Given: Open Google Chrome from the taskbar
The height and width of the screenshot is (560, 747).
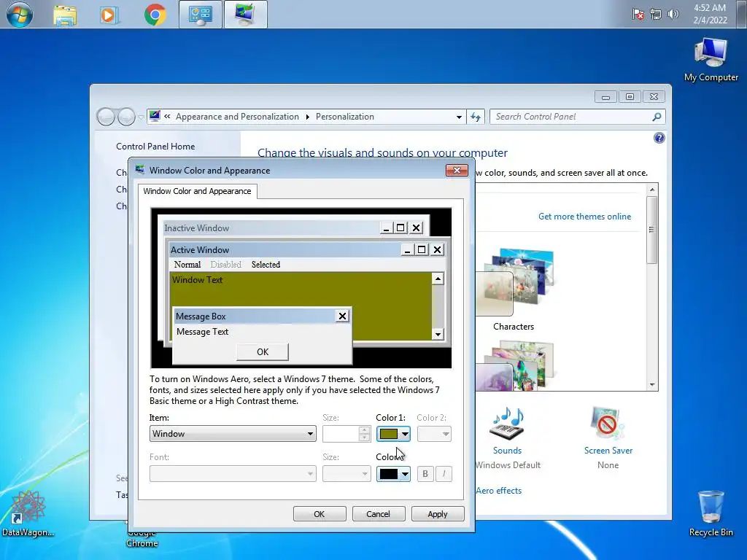Looking at the screenshot, I should [155, 15].
